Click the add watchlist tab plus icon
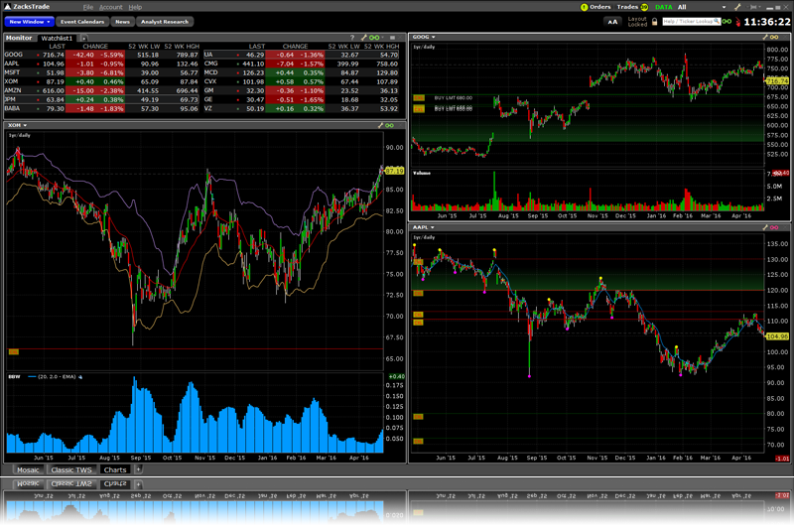 (x=84, y=38)
